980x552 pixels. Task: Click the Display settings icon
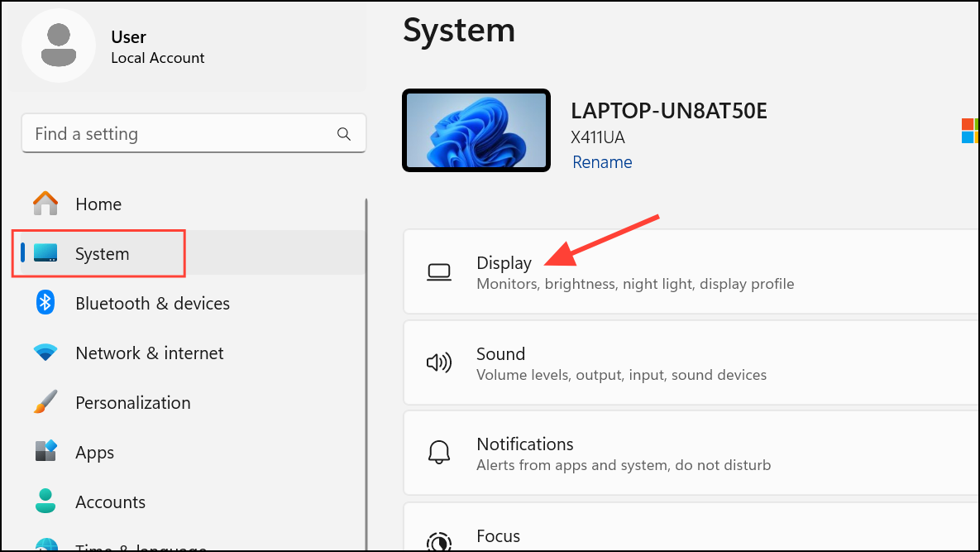point(439,271)
